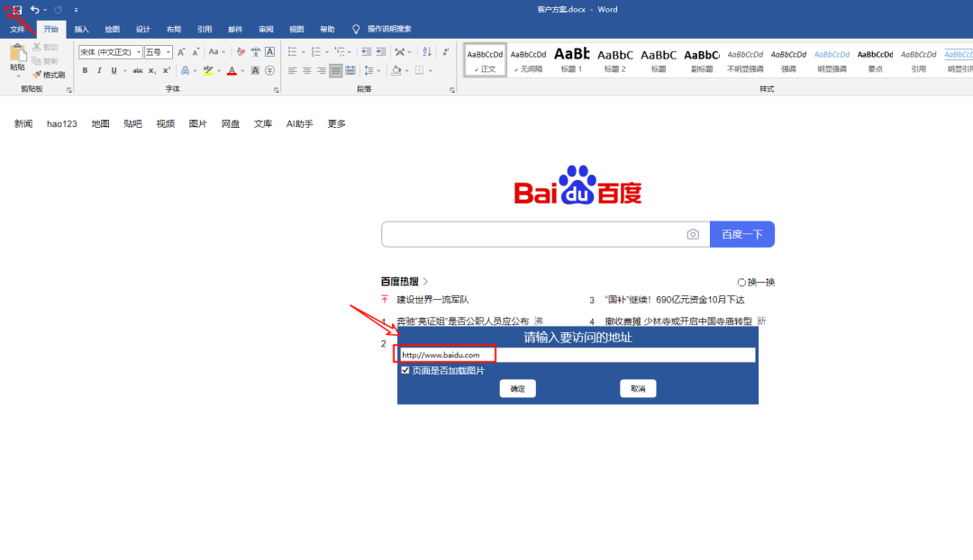
Task: Click the enclosed characters (circled 字) icon
Action: (x=270, y=71)
